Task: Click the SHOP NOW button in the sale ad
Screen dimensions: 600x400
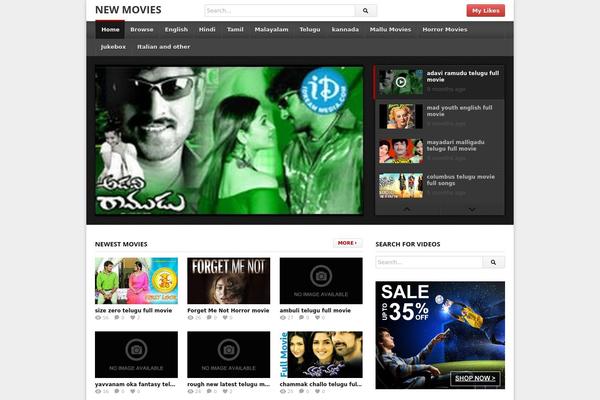Action: (x=475, y=378)
